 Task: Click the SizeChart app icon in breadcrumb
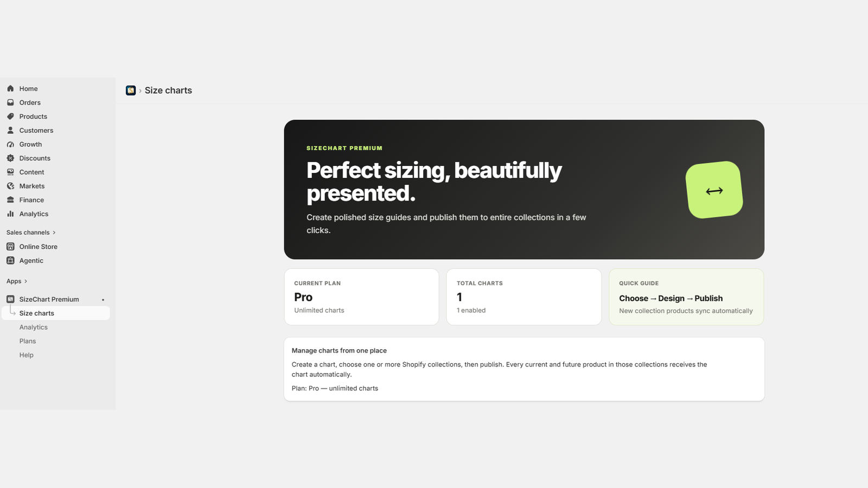pos(131,91)
